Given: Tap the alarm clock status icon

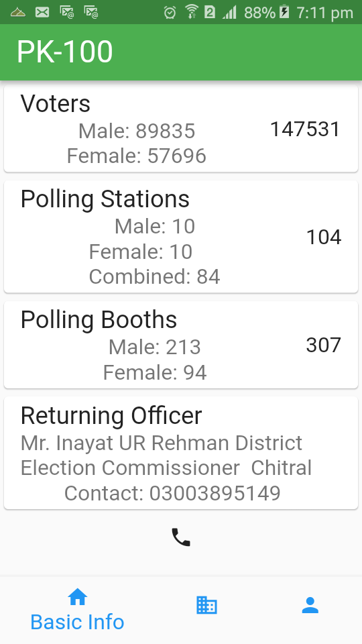Looking at the screenshot, I should tap(170, 12).
